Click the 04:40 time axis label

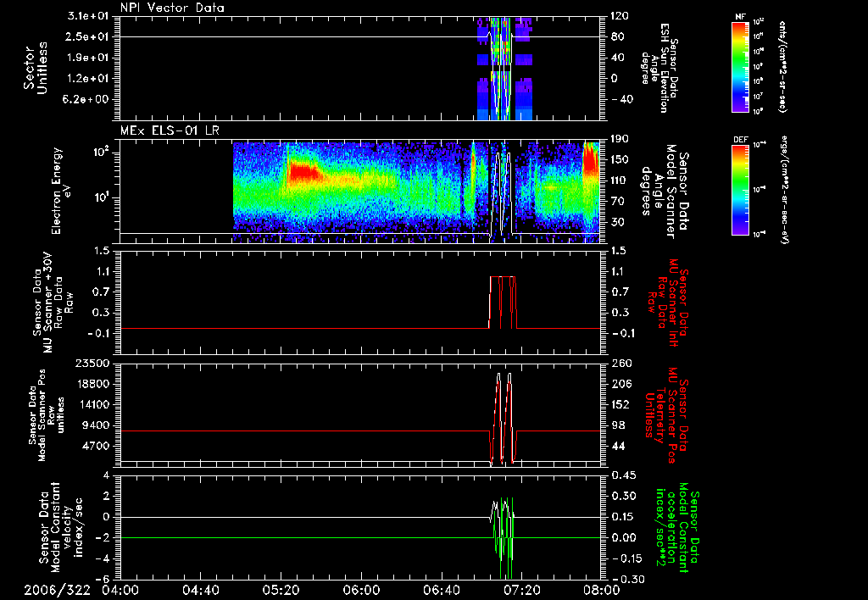(x=201, y=590)
